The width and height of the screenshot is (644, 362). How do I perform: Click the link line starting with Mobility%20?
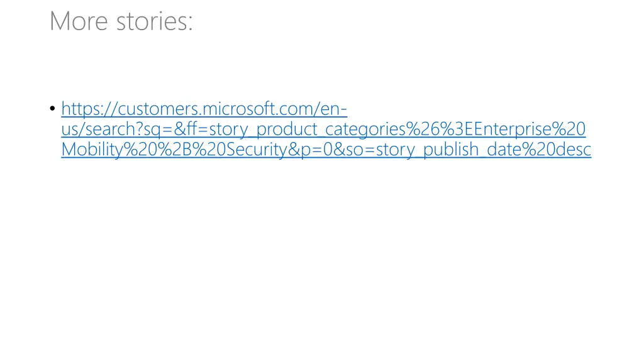326,150
